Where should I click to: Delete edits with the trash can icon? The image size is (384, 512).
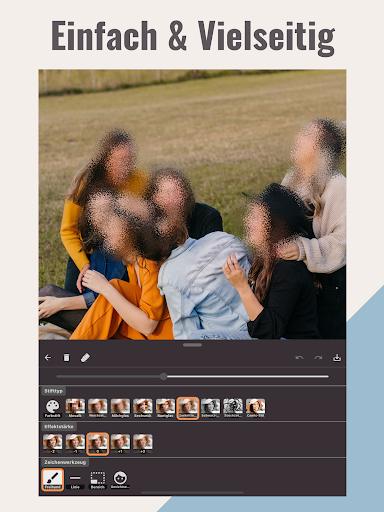[x=66, y=358]
